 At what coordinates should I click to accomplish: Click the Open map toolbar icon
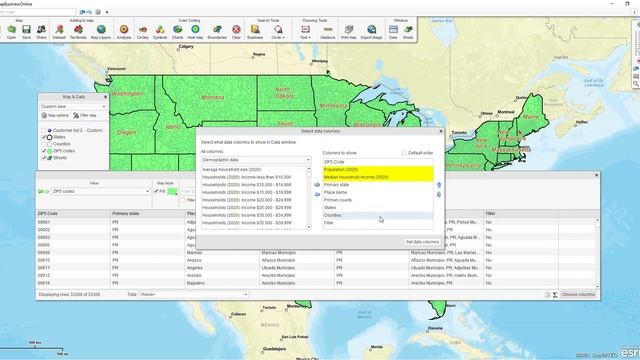click(x=11, y=32)
